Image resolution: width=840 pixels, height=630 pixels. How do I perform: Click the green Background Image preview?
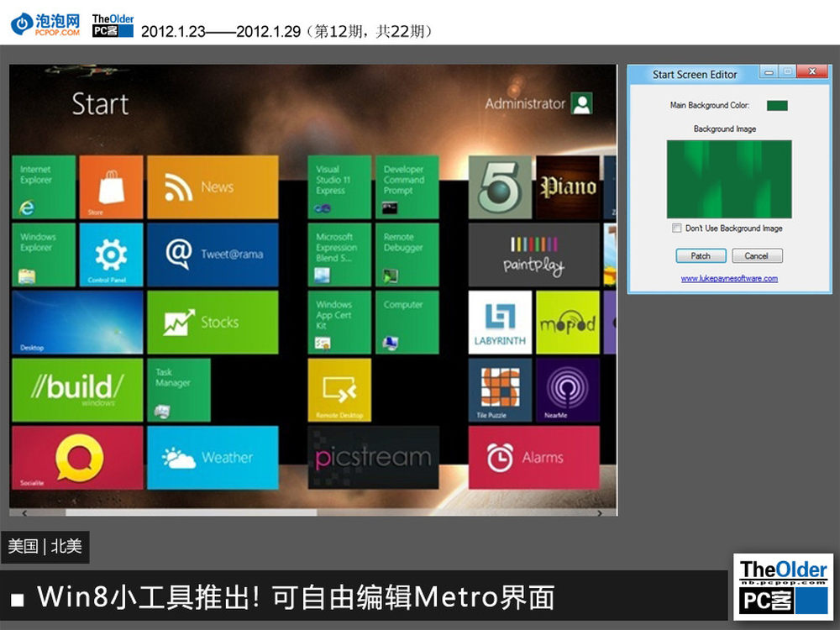tap(729, 179)
